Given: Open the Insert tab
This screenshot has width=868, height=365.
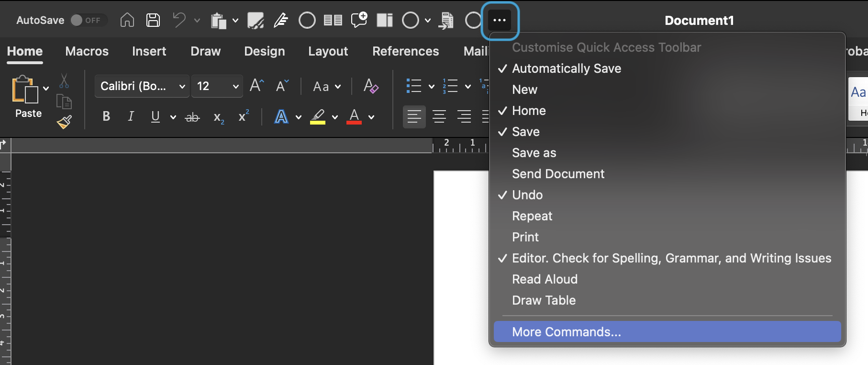Looking at the screenshot, I should pyautogui.click(x=149, y=51).
